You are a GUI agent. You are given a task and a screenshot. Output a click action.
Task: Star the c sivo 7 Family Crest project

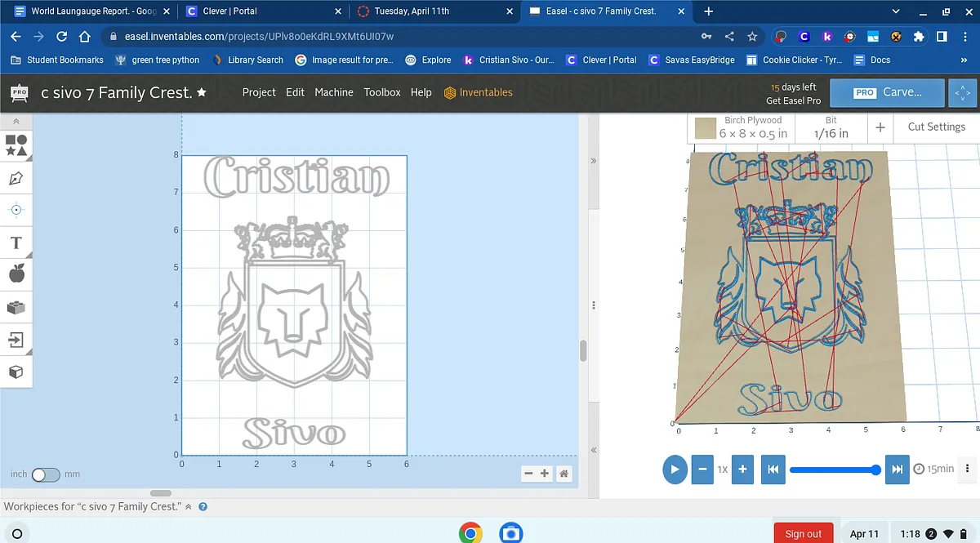[202, 92]
